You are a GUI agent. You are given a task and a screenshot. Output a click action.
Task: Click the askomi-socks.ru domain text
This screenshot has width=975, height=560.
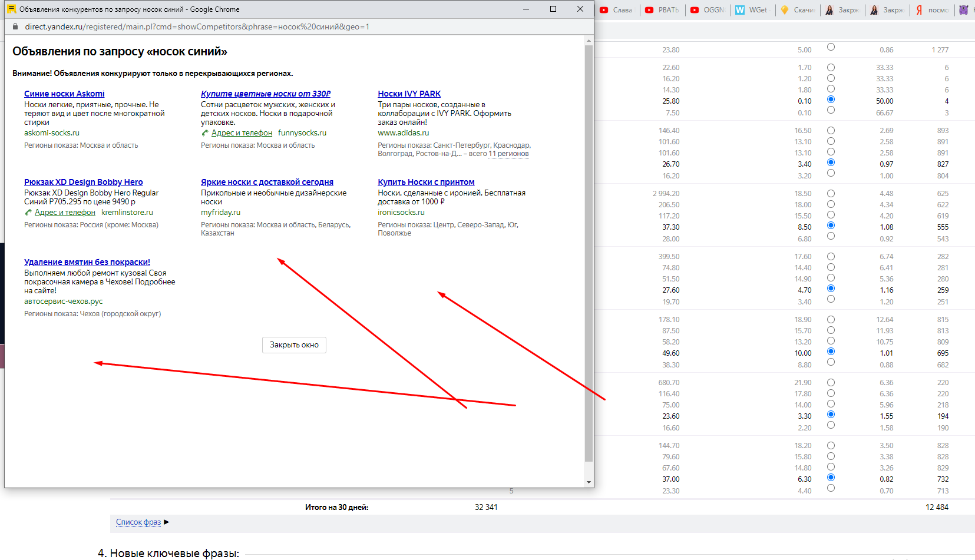click(x=52, y=133)
